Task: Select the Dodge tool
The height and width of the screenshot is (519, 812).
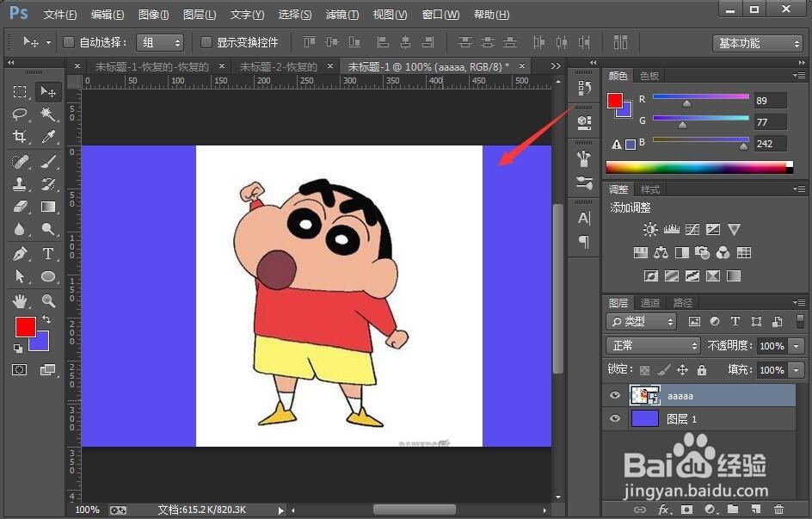Action: click(x=48, y=229)
